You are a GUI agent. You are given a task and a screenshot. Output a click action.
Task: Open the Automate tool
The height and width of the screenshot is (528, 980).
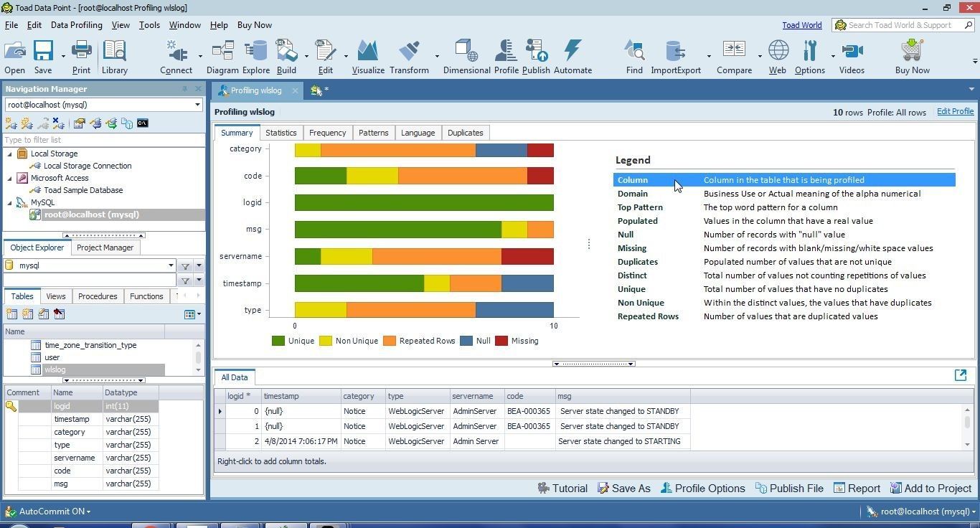coord(573,57)
